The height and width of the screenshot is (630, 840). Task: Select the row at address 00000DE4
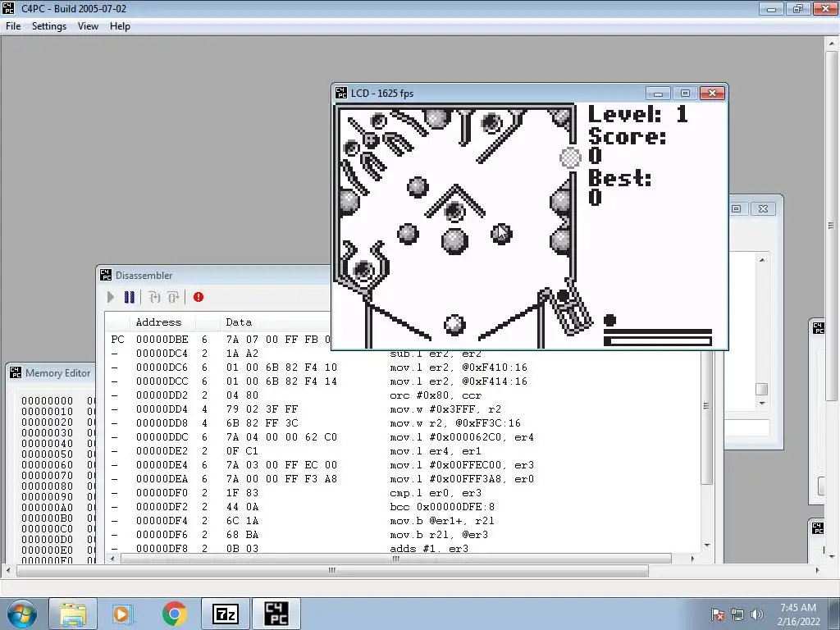tap(403, 465)
